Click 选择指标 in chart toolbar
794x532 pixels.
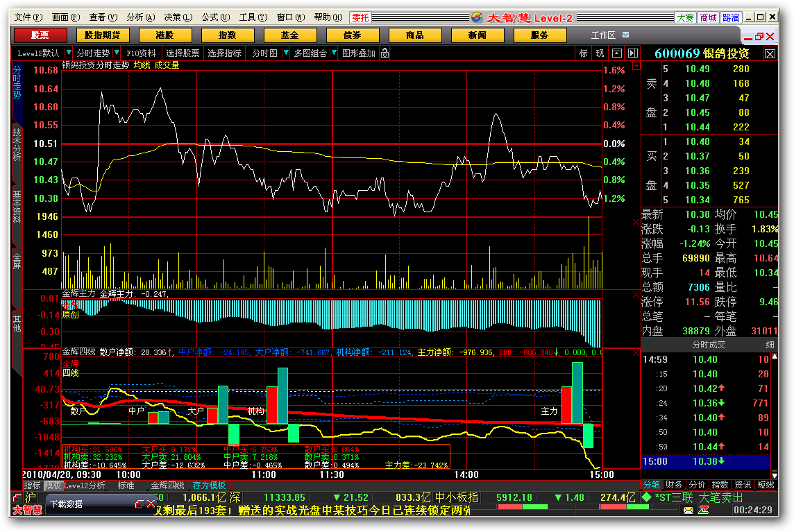click(224, 53)
